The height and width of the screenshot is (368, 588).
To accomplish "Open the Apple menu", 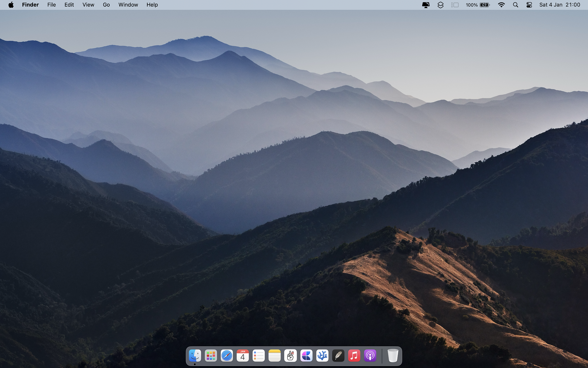I will click(x=11, y=5).
